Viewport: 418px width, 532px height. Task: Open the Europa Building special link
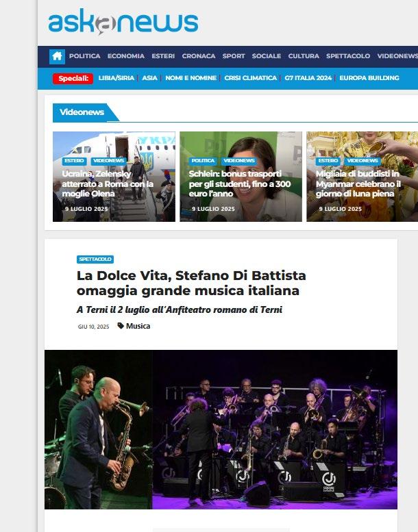pyautogui.click(x=369, y=78)
